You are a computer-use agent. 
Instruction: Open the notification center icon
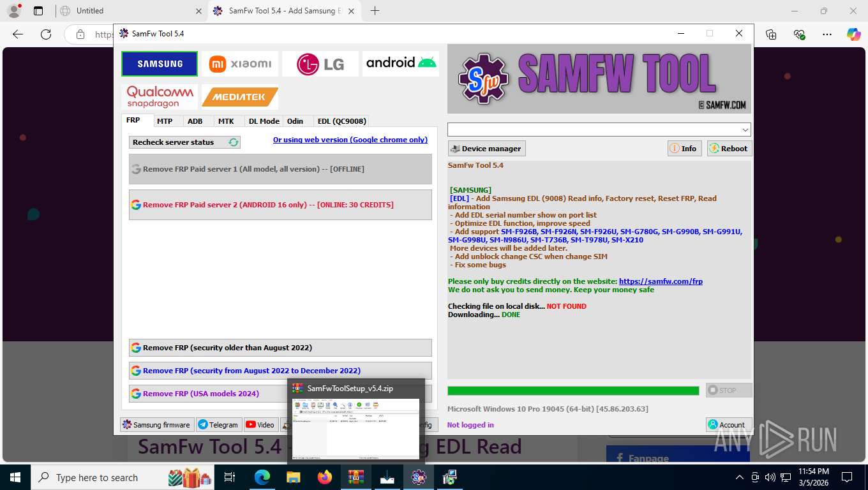pyautogui.click(x=846, y=477)
